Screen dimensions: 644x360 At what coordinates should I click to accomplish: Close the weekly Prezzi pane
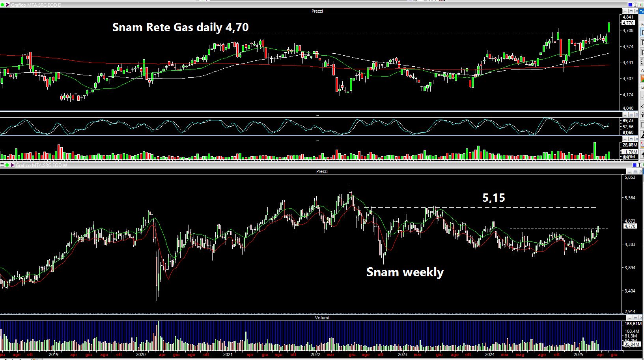pyautogui.click(x=641, y=172)
